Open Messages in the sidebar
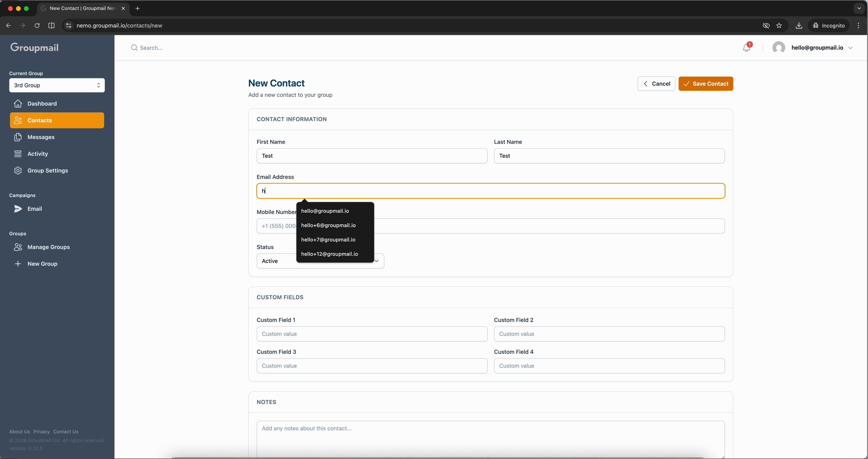The height and width of the screenshot is (459, 868). [41, 137]
